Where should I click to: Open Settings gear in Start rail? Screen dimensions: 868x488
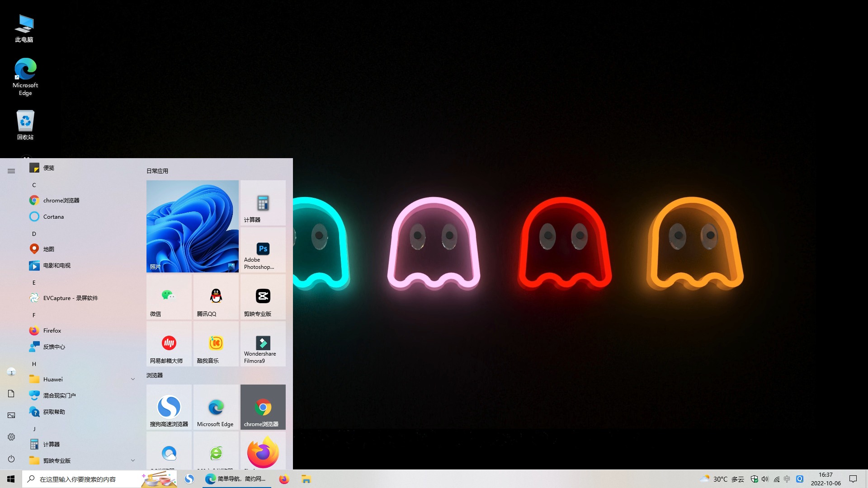11,437
